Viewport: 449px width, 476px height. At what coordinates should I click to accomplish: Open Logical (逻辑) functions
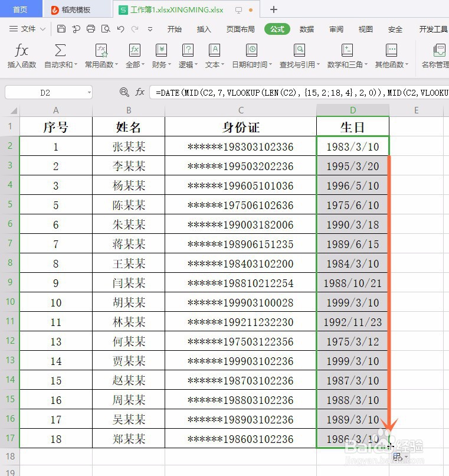[x=188, y=56]
